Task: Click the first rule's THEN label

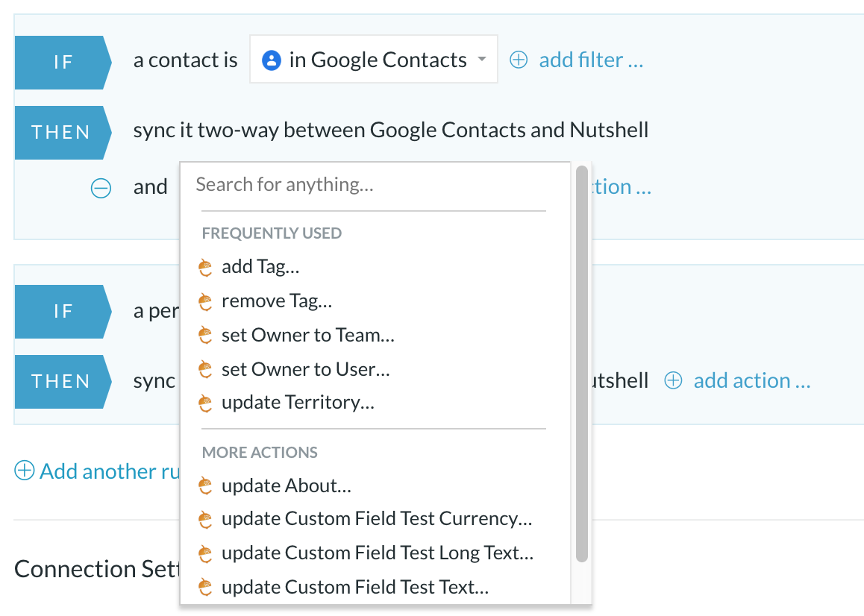Action: (63, 133)
